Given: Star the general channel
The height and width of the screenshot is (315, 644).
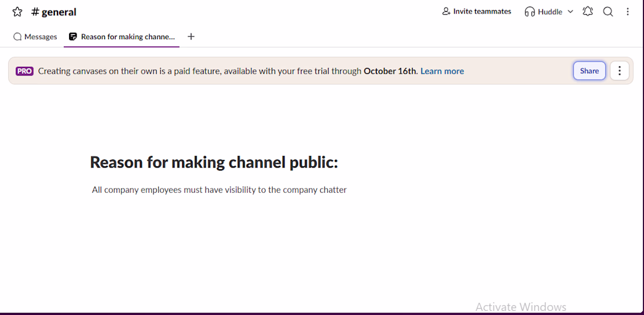Looking at the screenshot, I should [x=17, y=12].
